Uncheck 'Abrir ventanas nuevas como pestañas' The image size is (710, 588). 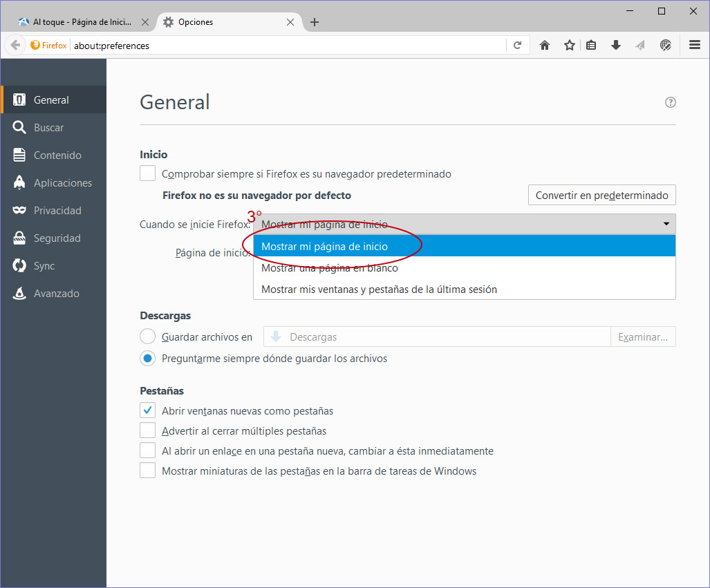[148, 410]
